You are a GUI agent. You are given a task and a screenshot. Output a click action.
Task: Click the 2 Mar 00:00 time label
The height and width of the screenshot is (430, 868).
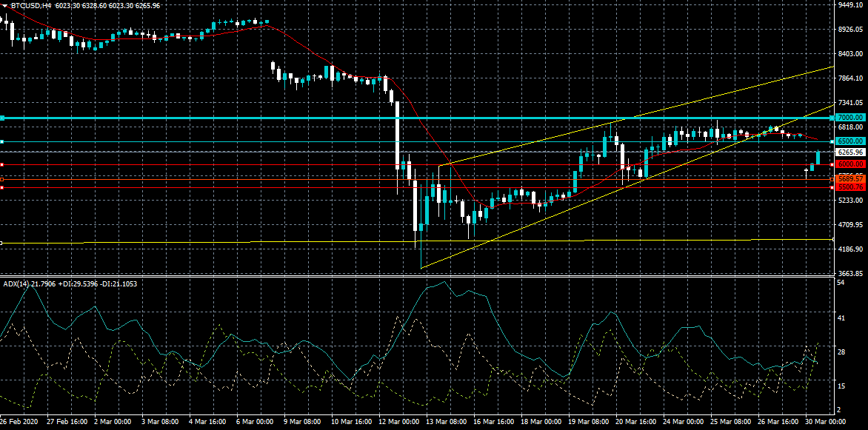coord(113,421)
